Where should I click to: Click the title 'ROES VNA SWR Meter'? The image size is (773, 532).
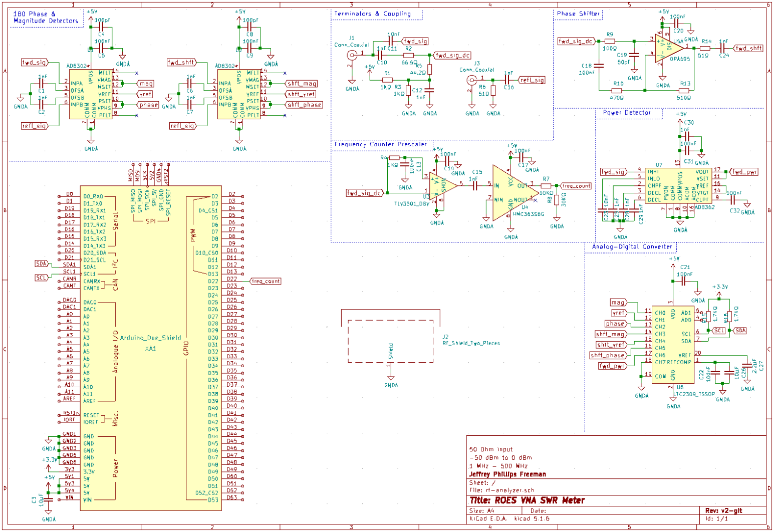[x=527, y=500]
